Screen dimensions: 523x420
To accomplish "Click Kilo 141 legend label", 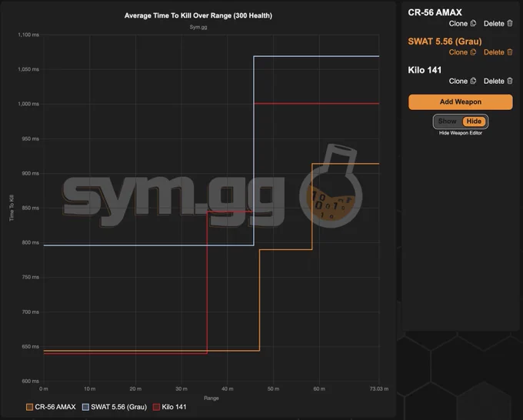I will point(174,407).
